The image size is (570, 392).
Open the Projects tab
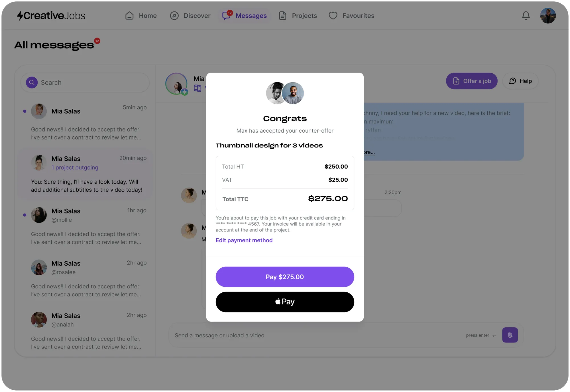click(298, 16)
